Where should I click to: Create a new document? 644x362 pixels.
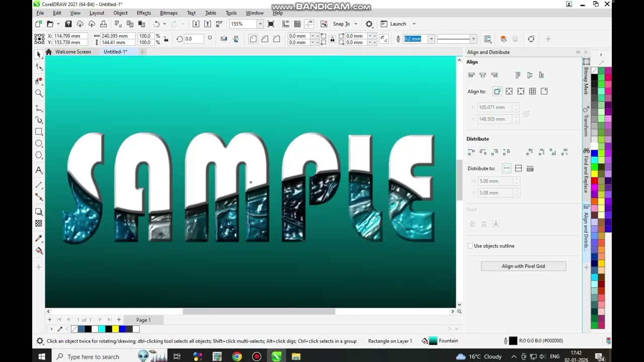(39, 24)
